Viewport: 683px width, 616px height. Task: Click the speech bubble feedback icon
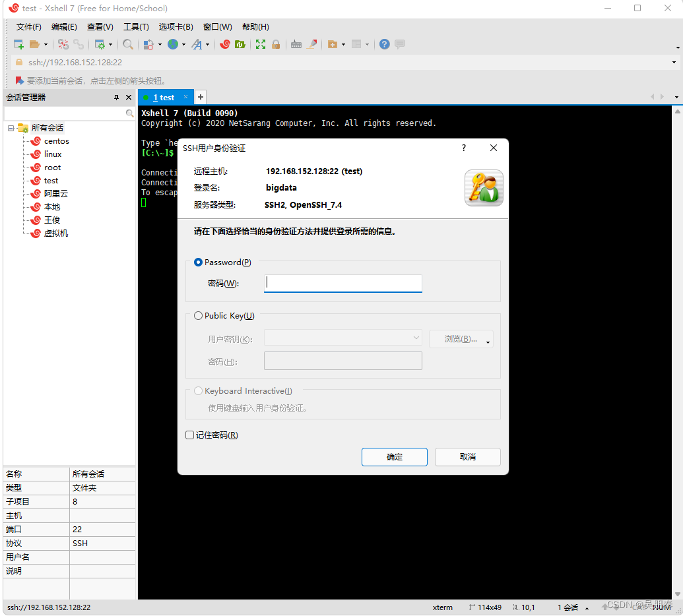pyautogui.click(x=400, y=44)
